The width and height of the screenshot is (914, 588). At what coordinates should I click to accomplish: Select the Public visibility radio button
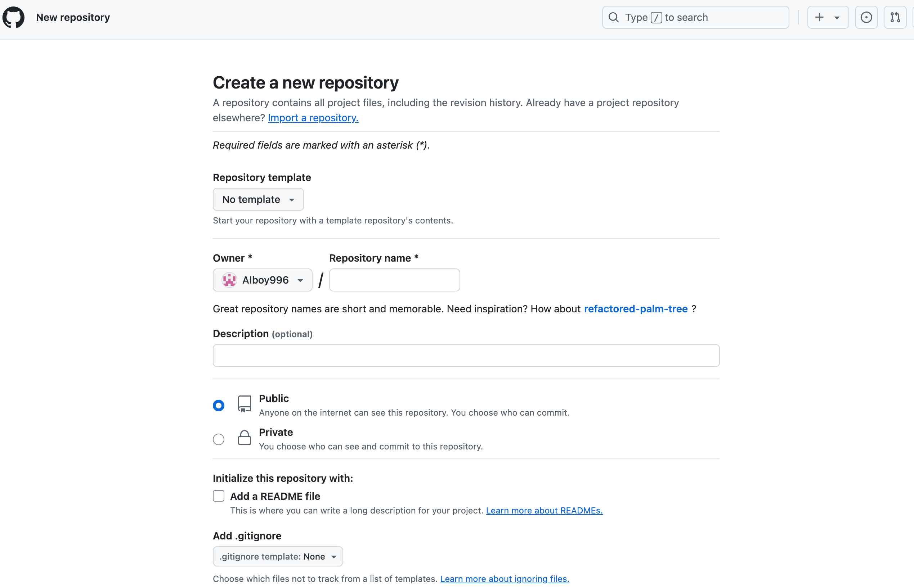pos(219,405)
